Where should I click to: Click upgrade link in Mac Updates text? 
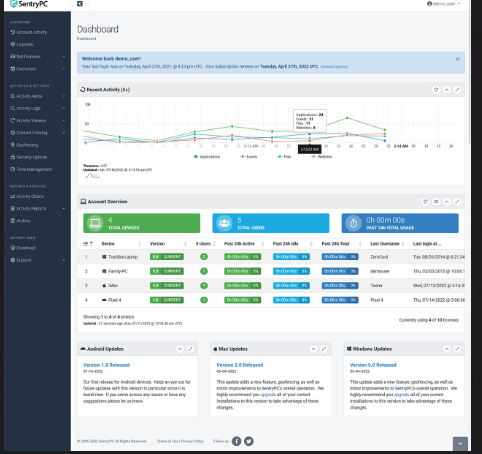268,395
